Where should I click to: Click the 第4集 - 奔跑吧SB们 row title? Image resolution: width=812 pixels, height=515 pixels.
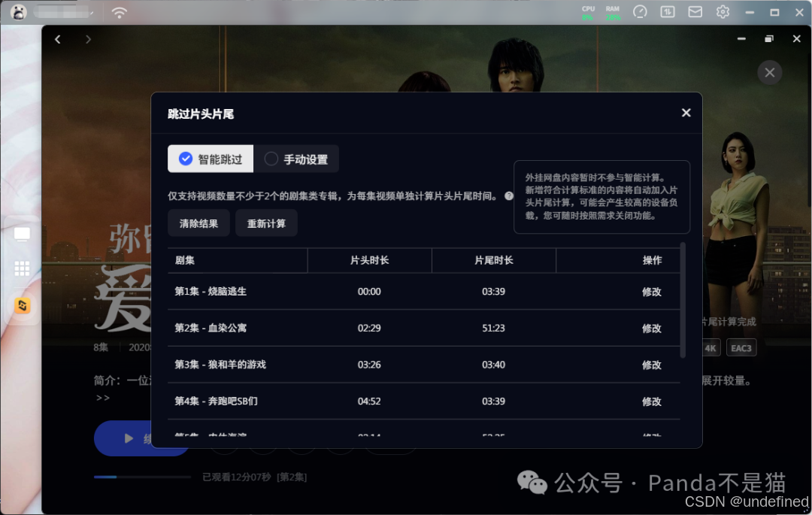[x=216, y=401]
